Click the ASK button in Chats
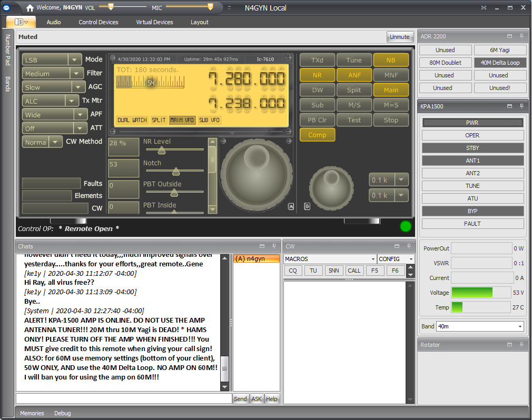The width and height of the screenshot is (532, 420). (257, 398)
